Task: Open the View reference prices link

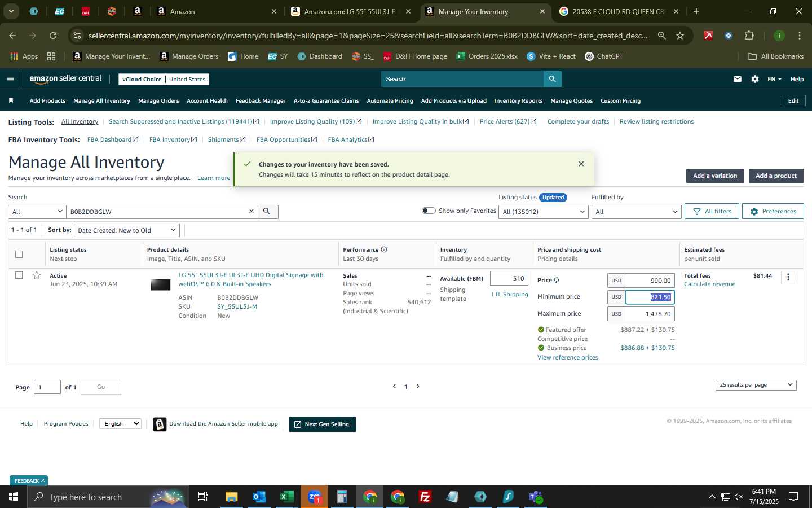Action: 567,357
